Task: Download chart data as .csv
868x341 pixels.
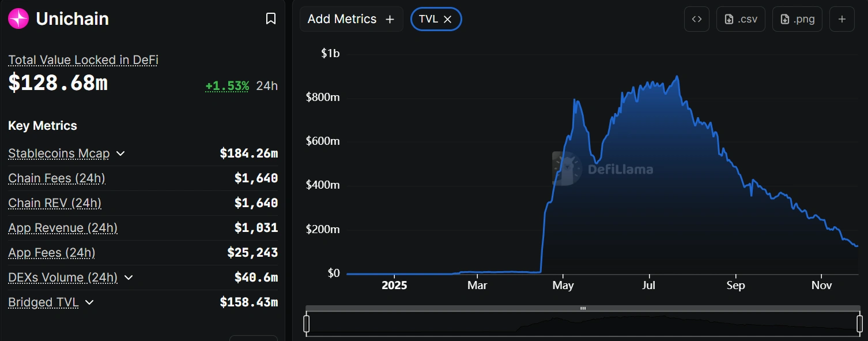Action: click(x=741, y=19)
